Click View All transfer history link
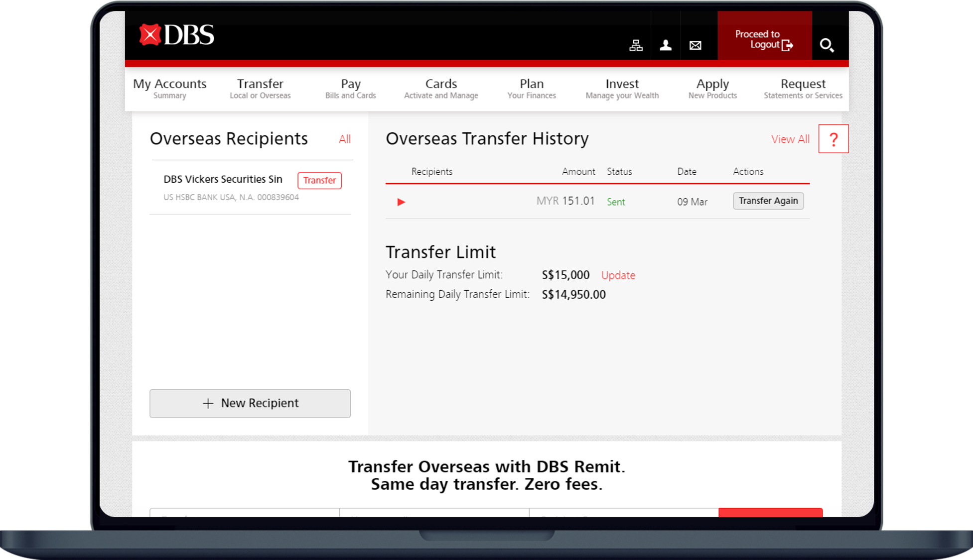 [x=791, y=139]
